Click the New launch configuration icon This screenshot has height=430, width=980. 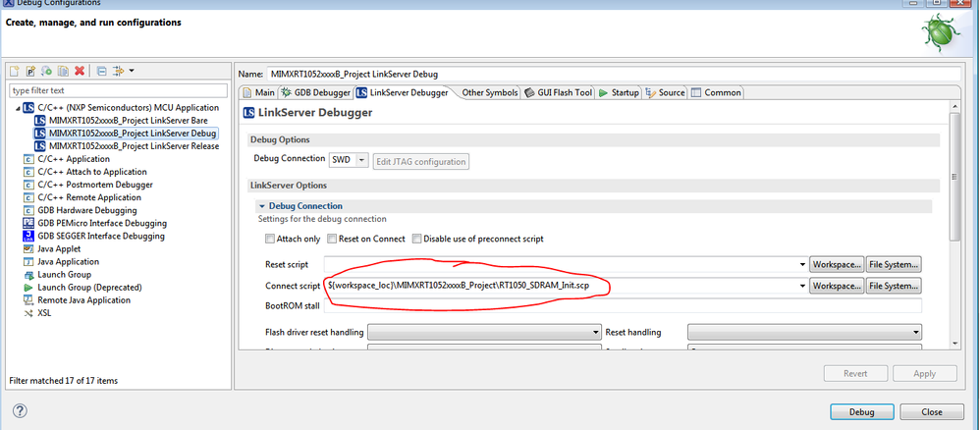(x=15, y=71)
